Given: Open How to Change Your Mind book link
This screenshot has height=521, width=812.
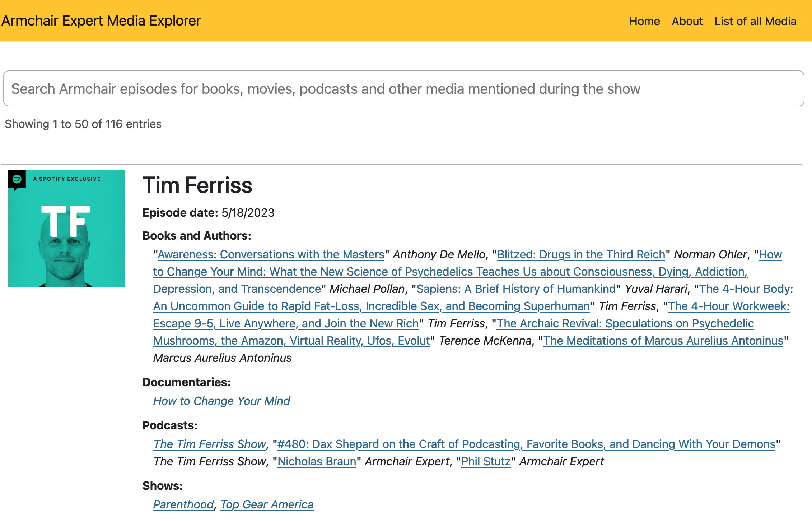Looking at the screenshot, I should pos(450,272).
